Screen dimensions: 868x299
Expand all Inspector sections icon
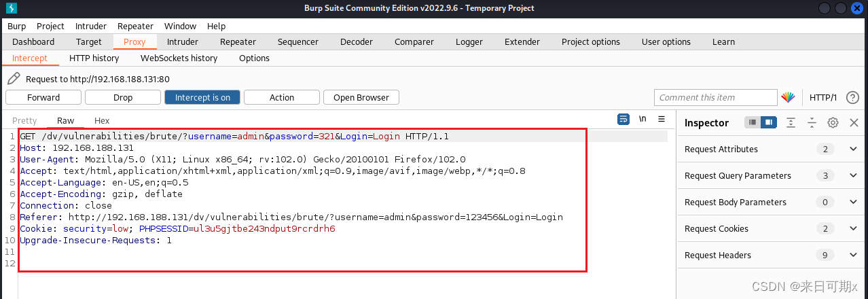click(x=791, y=122)
